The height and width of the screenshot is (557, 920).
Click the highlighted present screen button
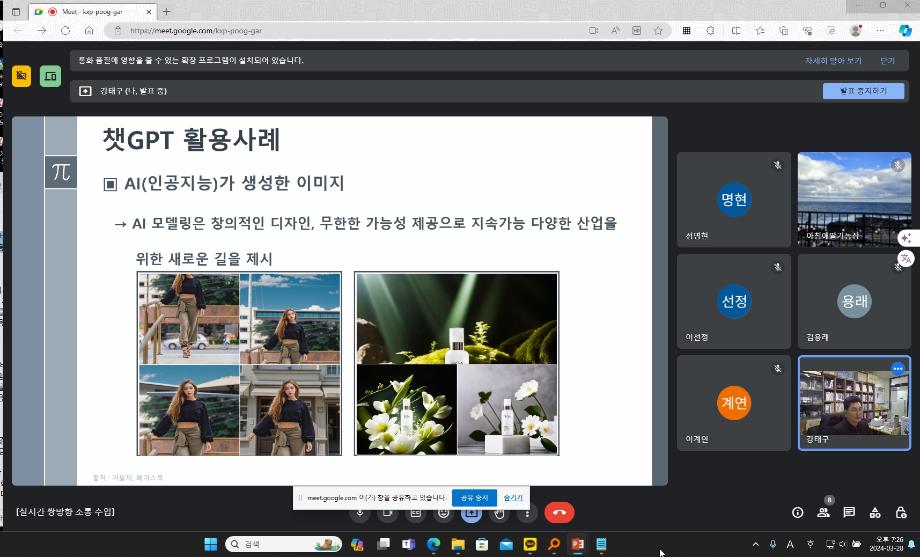point(472,513)
